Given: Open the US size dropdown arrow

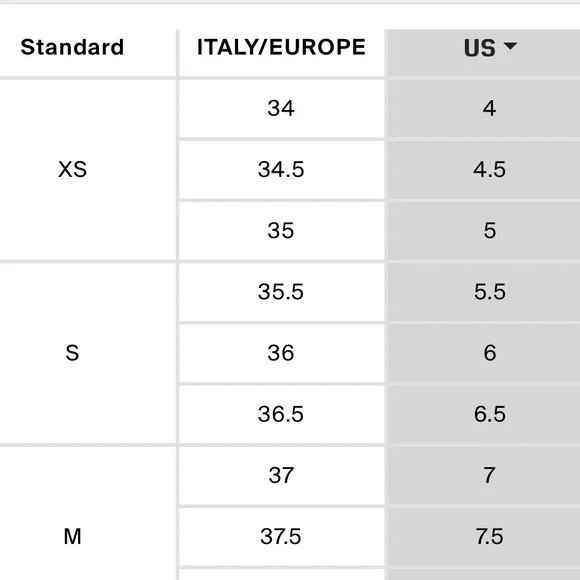Looking at the screenshot, I should (x=510, y=45).
